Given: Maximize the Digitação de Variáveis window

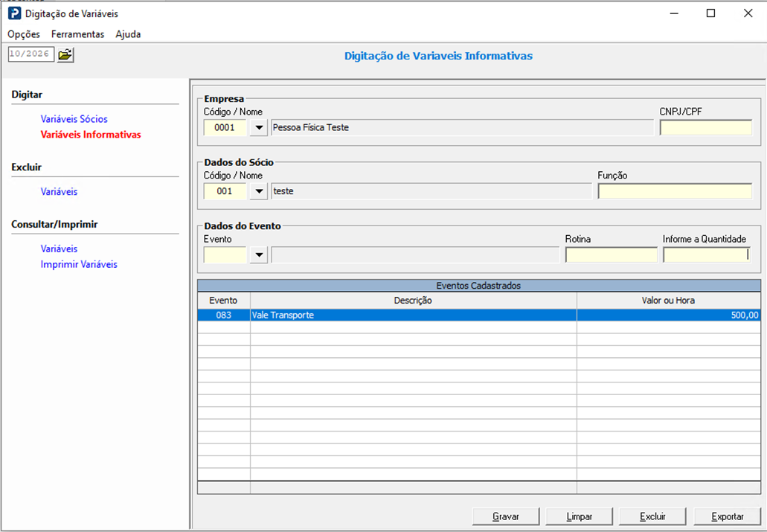Looking at the screenshot, I should click(710, 13).
